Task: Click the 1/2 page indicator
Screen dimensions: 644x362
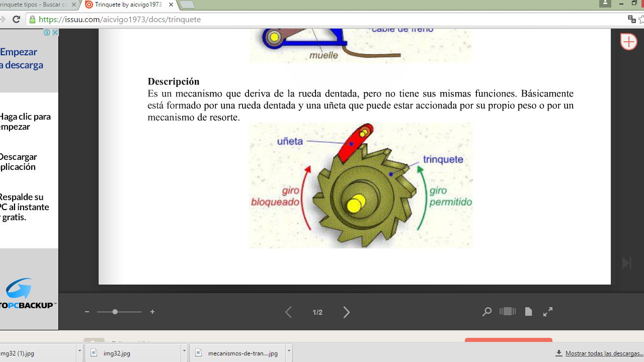Action: [x=317, y=312]
